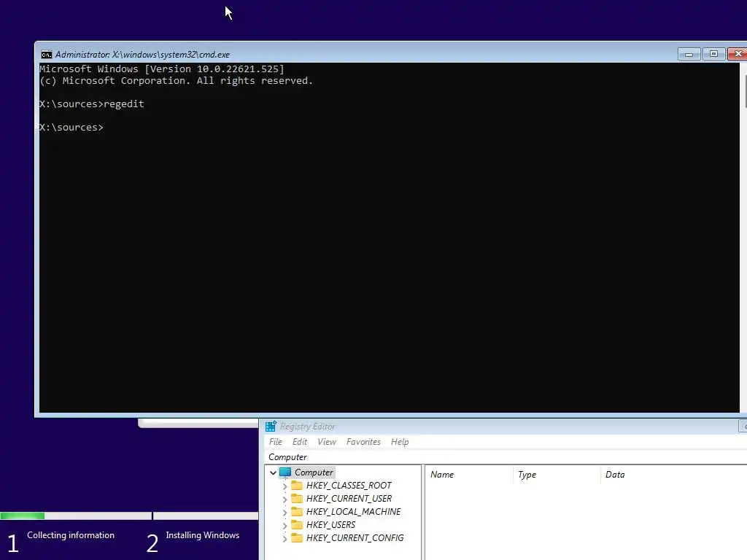Click the 'Installing Windows' step label
Image resolution: width=747 pixels, height=560 pixels.
click(x=203, y=535)
